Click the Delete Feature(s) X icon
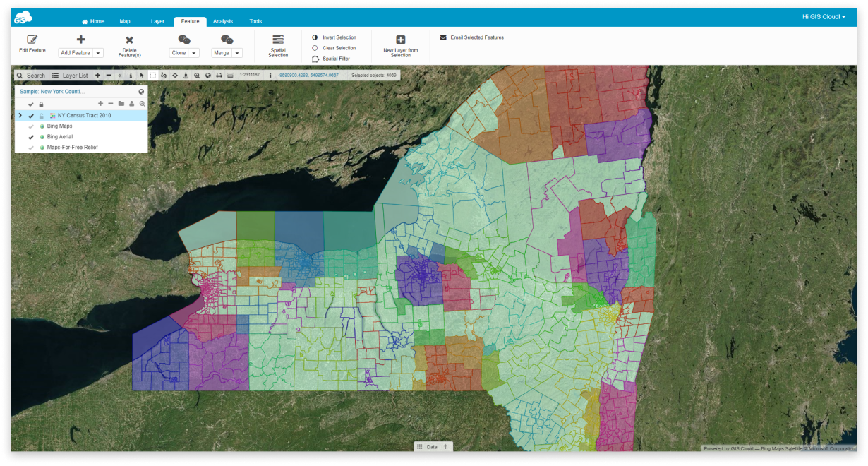Screen dimensions: 868x466 [129, 40]
